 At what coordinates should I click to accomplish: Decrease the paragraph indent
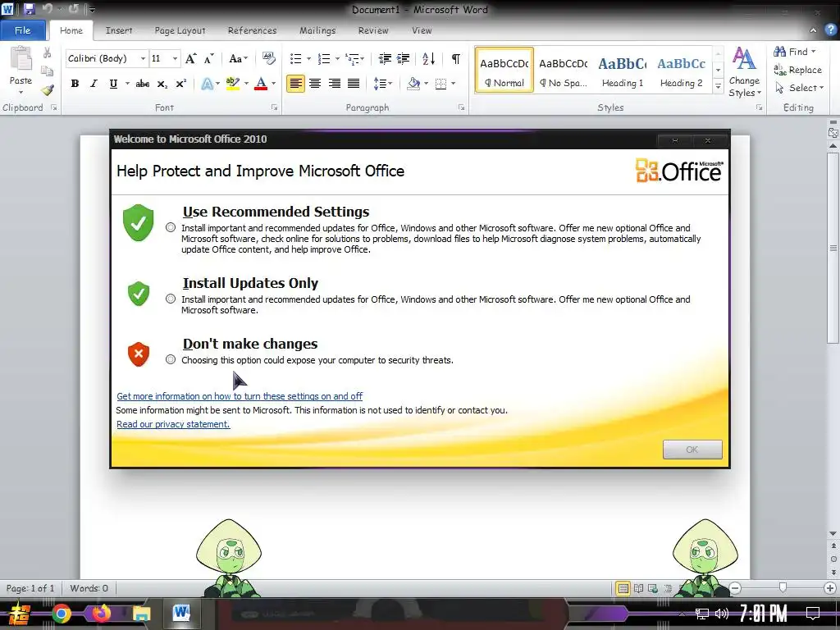[x=385, y=58]
